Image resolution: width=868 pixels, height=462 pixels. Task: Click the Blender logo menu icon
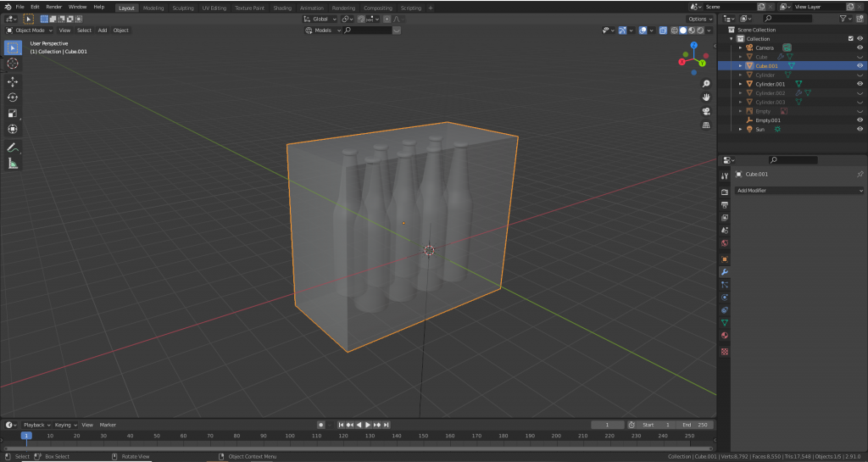click(x=7, y=7)
